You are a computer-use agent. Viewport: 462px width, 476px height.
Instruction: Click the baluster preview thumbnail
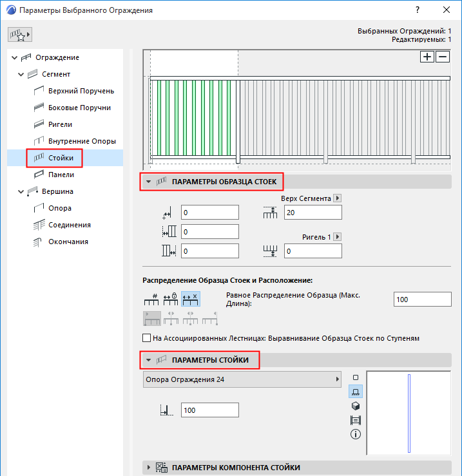tap(409, 413)
